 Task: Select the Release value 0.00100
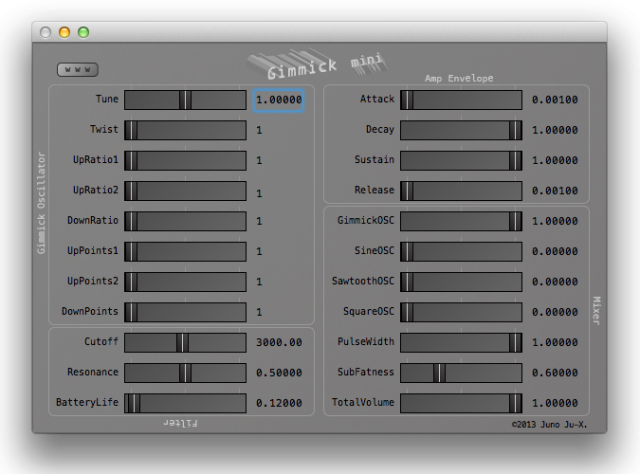pos(555,191)
